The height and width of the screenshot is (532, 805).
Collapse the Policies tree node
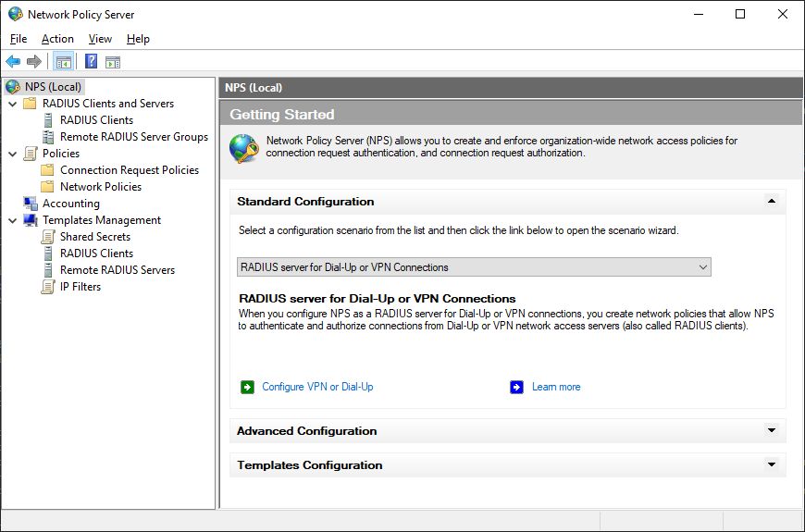click(12, 154)
